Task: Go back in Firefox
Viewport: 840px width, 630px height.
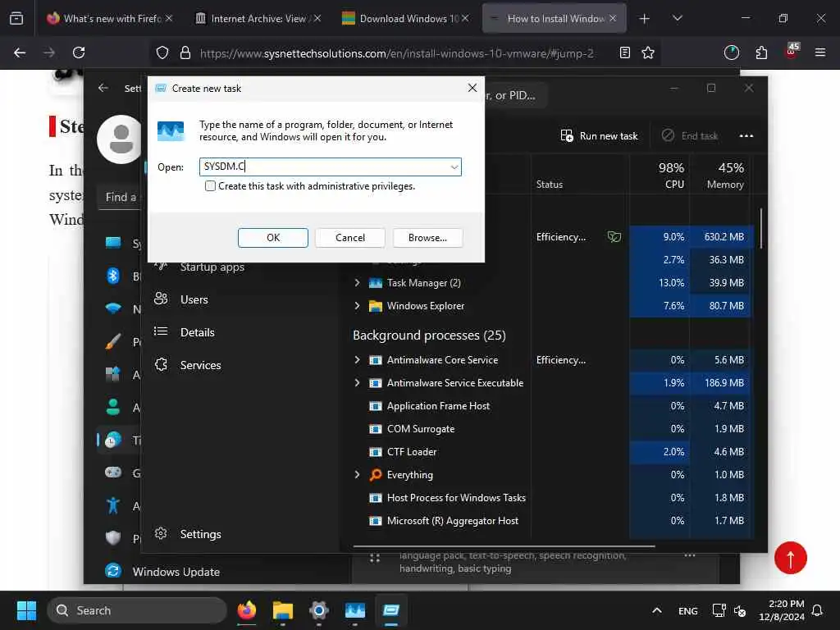Action: tap(20, 52)
